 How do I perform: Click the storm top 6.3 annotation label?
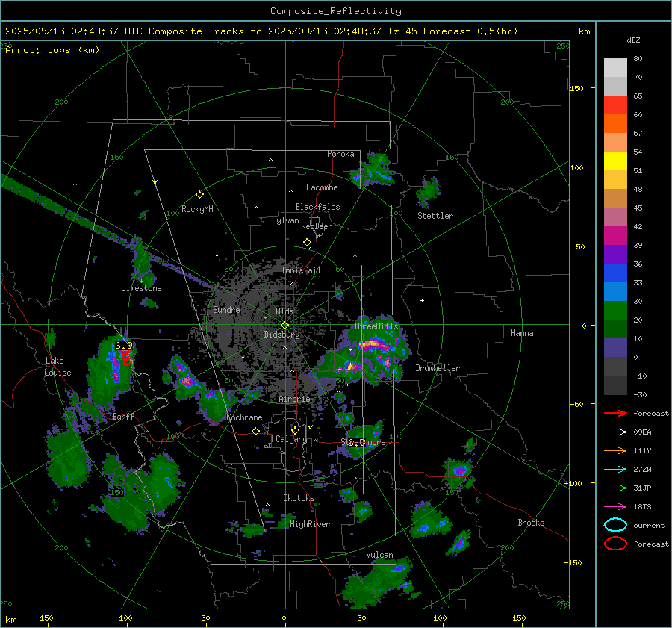(123, 346)
